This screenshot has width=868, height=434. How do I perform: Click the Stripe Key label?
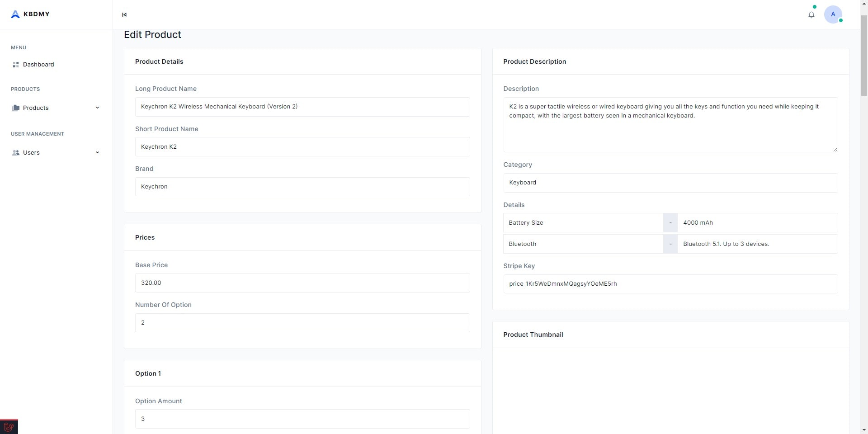pos(519,266)
